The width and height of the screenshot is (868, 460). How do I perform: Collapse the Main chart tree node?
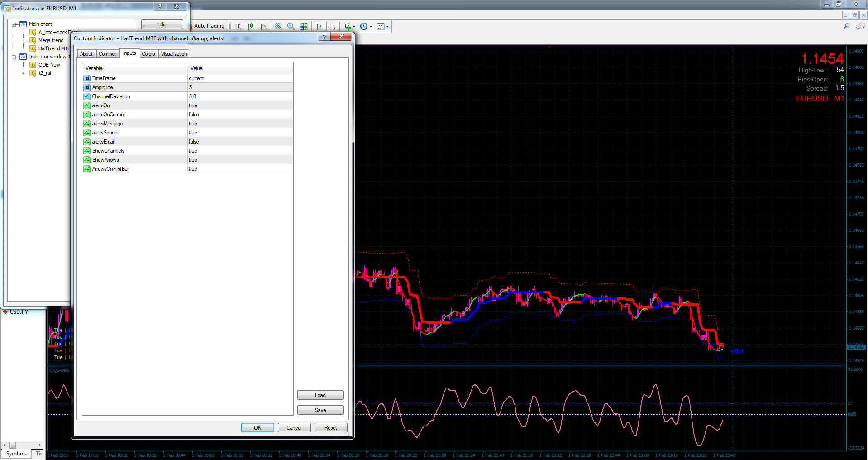(14, 24)
